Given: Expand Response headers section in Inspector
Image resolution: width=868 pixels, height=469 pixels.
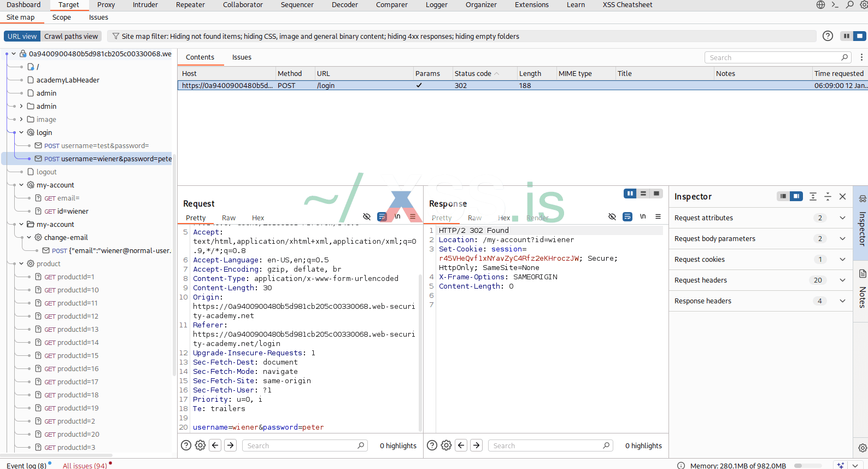Looking at the screenshot, I should coord(842,301).
